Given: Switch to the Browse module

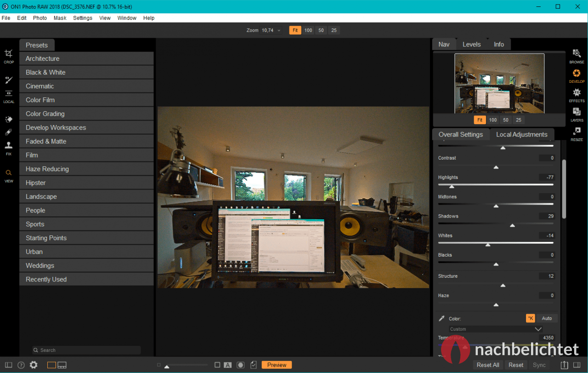Looking at the screenshot, I should coord(577,56).
